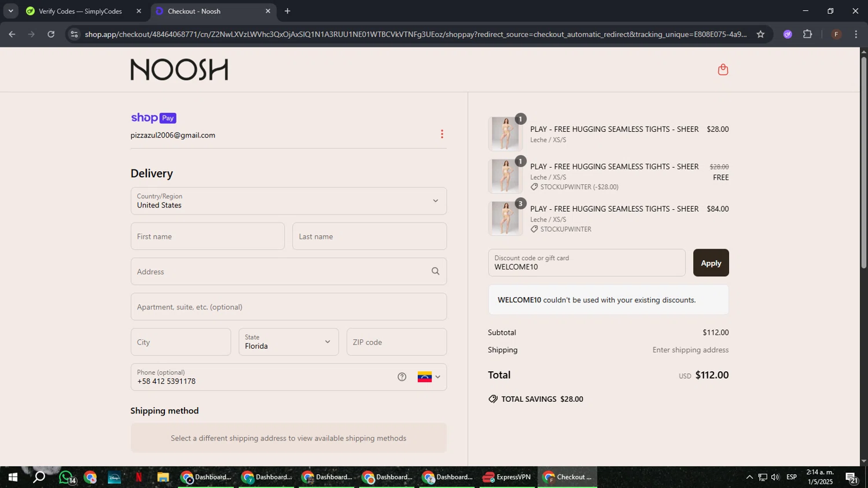Apply the WELCOME10 discount code
The width and height of the screenshot is (868, 488).
tap(711, 263)
